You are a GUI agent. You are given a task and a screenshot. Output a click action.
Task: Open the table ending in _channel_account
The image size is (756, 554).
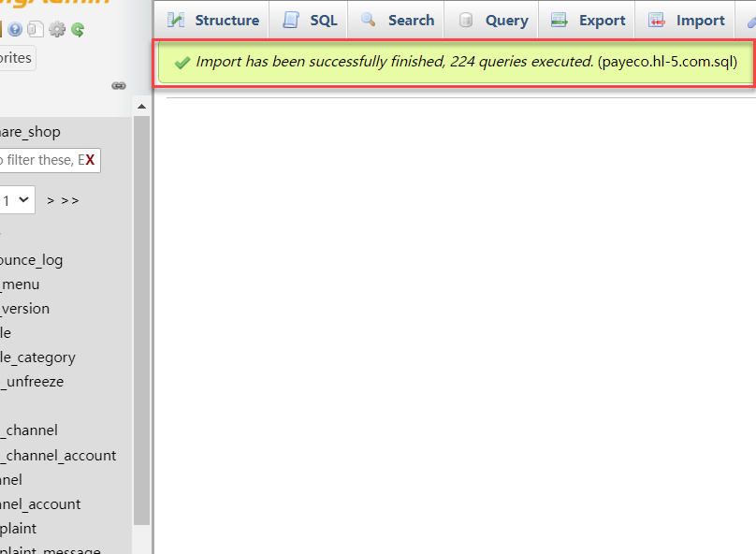pyautogui.click(x=58, y=455)
